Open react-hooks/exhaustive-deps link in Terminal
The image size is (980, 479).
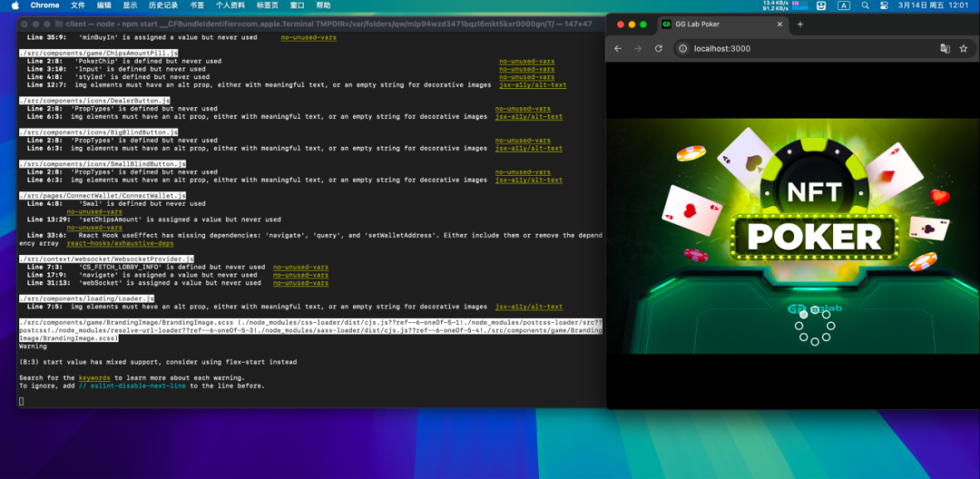click(x=120, y=243)
